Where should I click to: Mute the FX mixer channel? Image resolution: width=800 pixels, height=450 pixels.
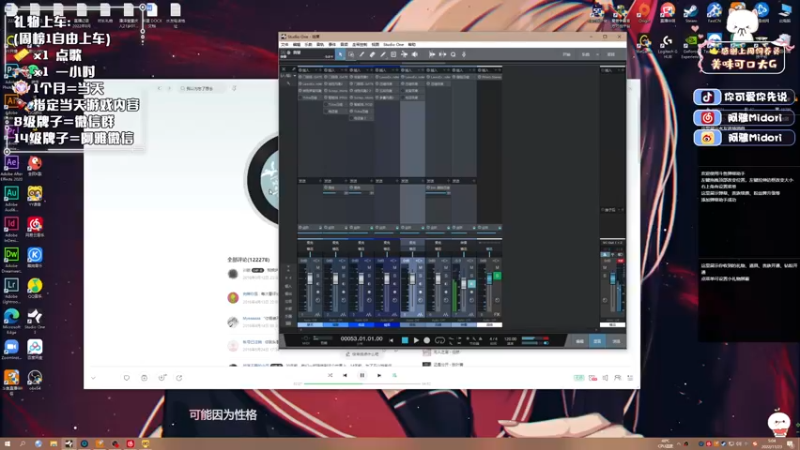click(497, 267)
